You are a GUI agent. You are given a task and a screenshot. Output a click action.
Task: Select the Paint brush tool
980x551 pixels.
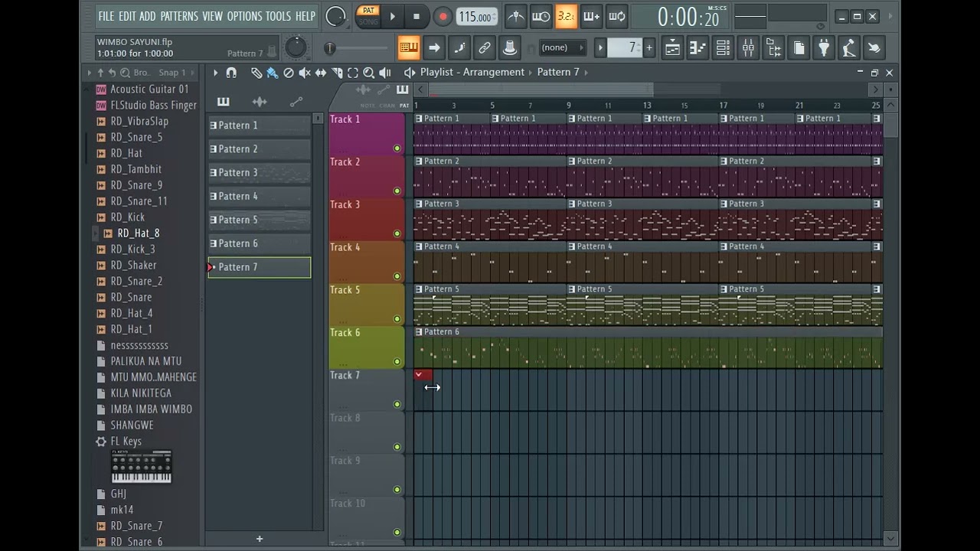[272, 73]
